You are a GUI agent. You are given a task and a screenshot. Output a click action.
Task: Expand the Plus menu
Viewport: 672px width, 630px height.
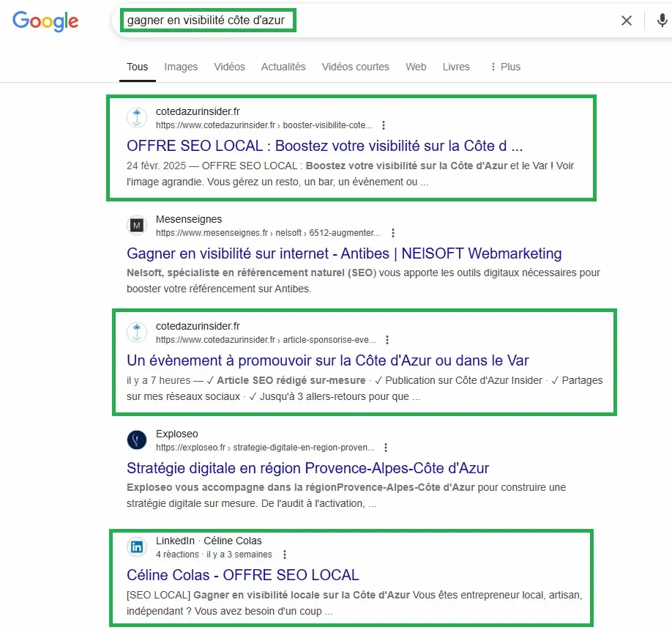point(505,67)
